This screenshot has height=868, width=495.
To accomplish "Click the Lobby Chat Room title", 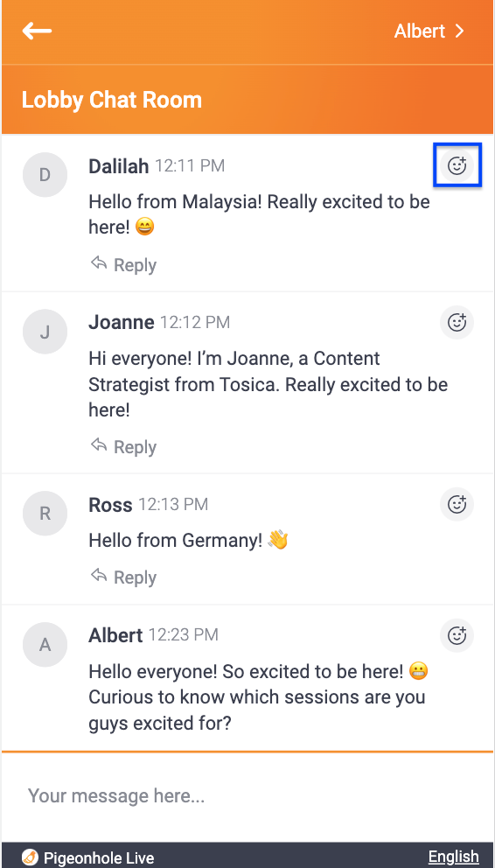I will coord(112,101).
